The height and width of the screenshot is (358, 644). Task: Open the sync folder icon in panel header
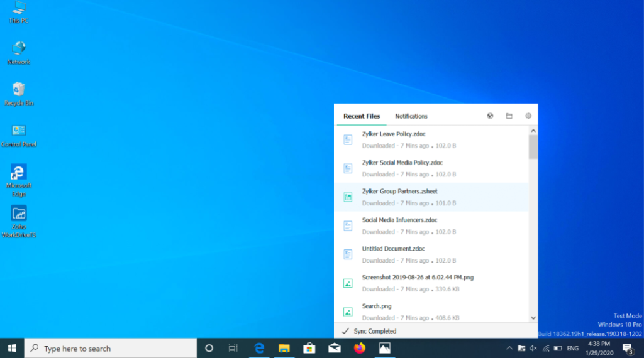(509, 116)
